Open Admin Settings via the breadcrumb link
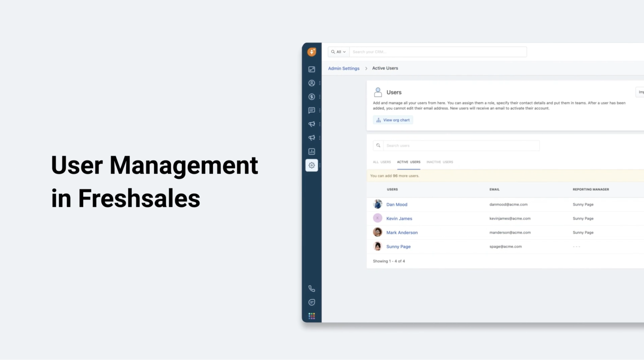 tap(343, 68)
